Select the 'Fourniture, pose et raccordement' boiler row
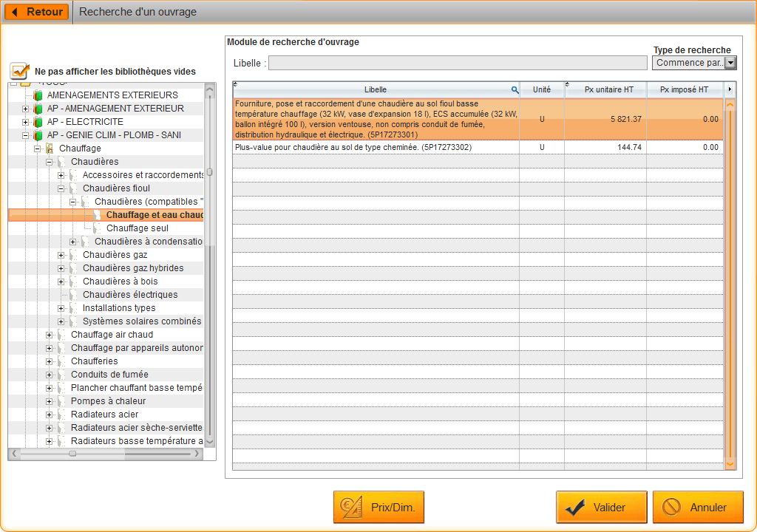The height and width of the screenshot is (532, 757). 478,119
